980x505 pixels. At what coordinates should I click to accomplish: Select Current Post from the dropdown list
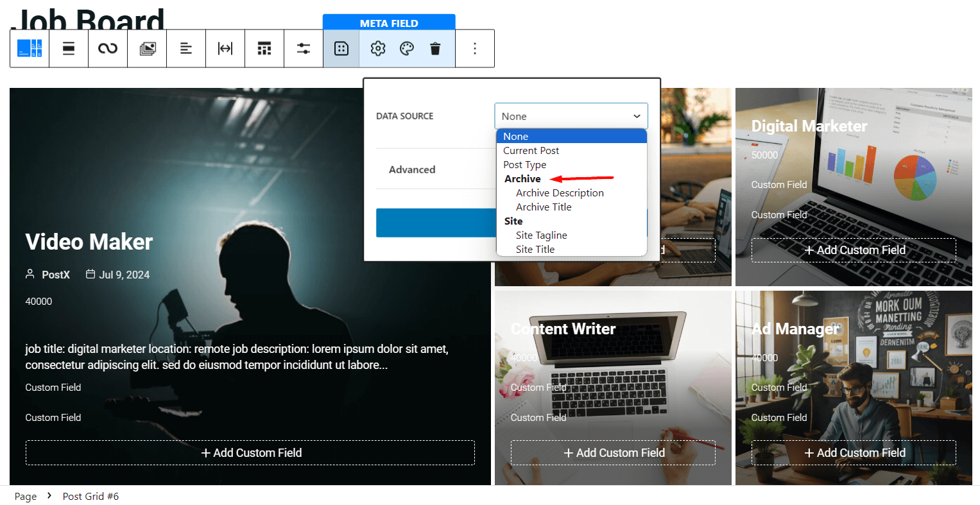531,150
